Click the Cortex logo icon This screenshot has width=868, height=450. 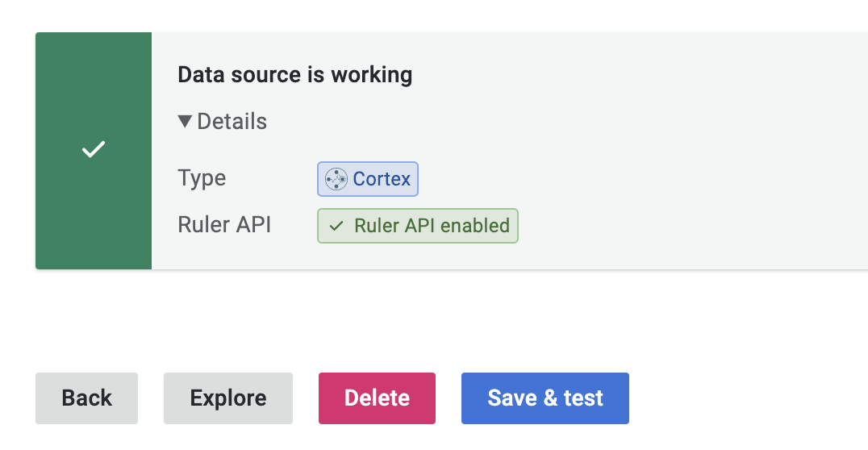336,179
